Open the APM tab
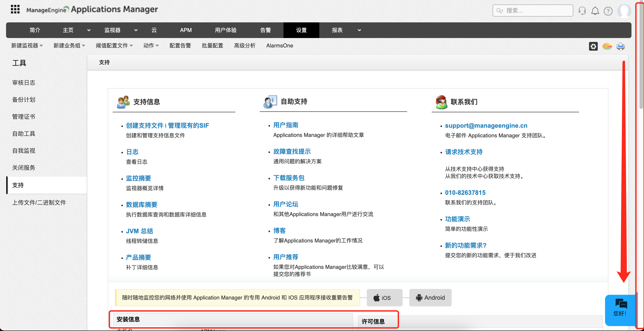The image size is (644, 331). tap(186, 30)
